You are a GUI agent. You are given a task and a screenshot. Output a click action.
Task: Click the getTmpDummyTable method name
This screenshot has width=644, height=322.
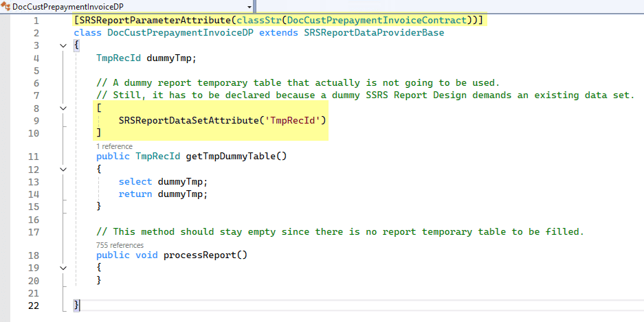[x=231, y=157]
